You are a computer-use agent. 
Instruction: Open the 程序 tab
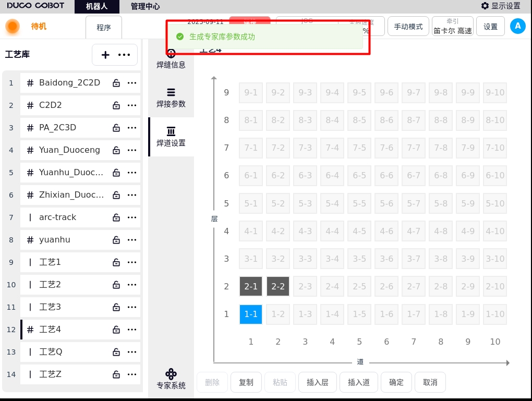(104, 27)
